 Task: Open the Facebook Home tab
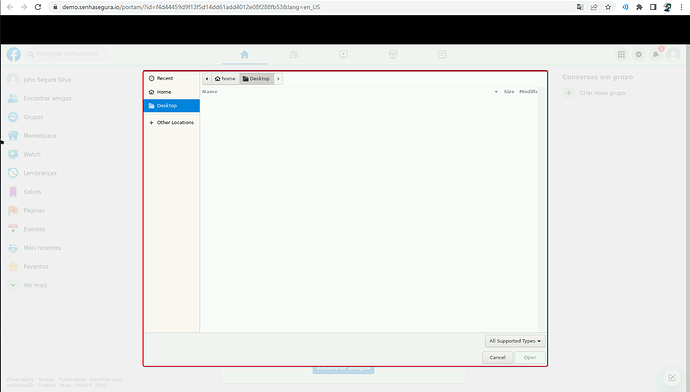[x=245, y=55]
